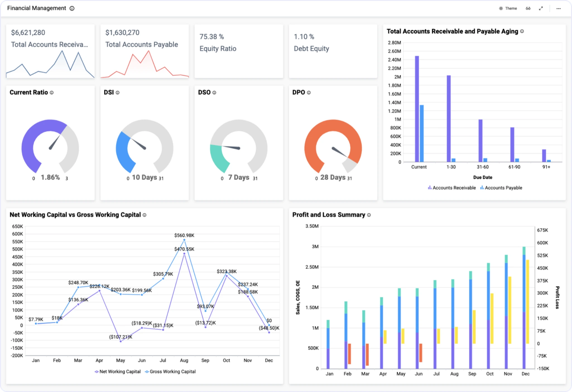Click info icon next to DPO
Viewport: 572px width, 392px height.
point(309,93)
